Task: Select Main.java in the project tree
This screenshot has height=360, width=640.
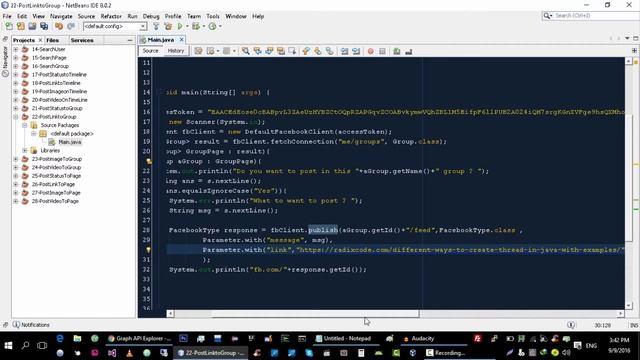Action: coord(69,142)
